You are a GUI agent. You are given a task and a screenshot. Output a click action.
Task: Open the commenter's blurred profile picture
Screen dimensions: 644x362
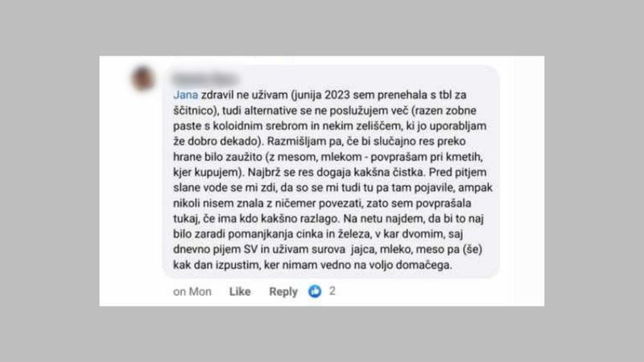click(x=143, y=78)
